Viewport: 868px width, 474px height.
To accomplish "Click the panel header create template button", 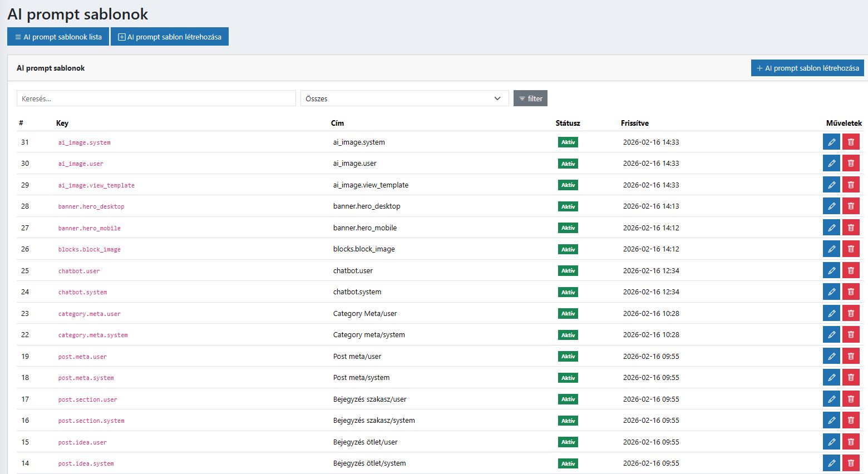I will [807, 68].
